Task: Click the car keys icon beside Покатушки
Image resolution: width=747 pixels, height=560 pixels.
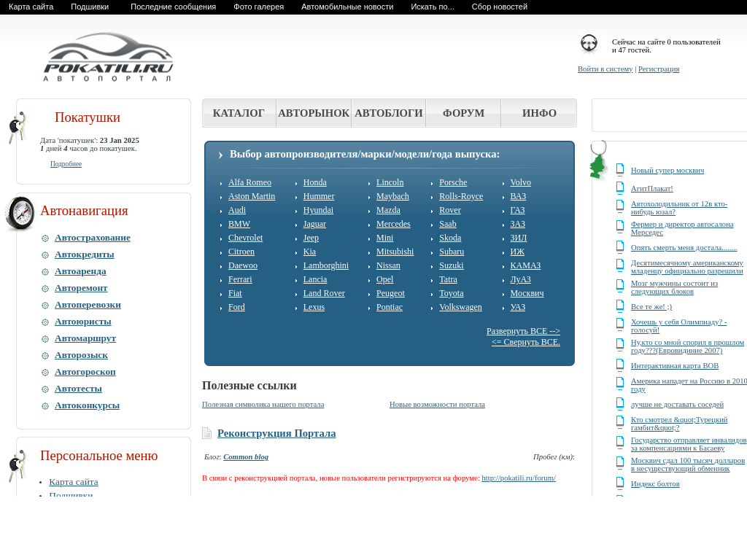Action: (17, 128)
